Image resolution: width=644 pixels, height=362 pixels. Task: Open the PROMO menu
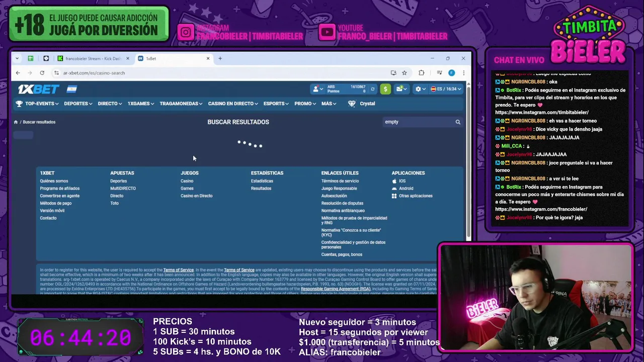click(305, 104)
